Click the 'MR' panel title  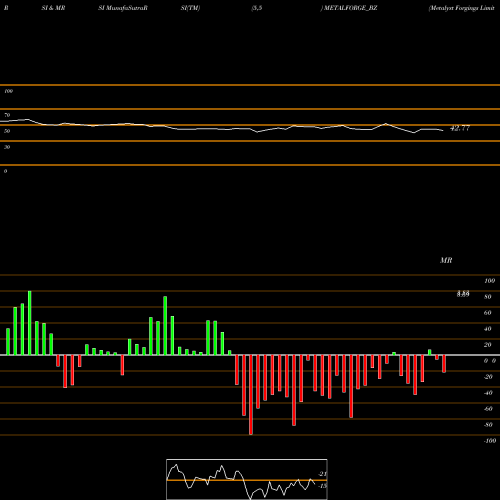point(446,260)
